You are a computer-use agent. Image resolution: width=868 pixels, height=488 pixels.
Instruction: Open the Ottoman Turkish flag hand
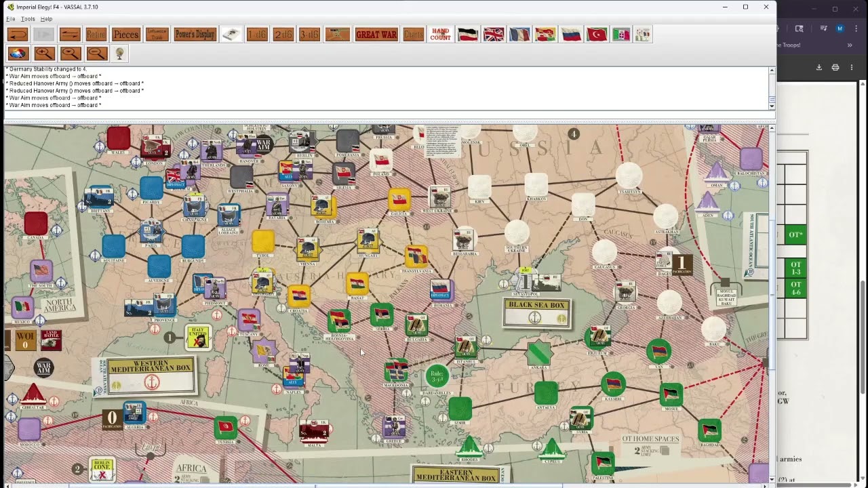597,35
